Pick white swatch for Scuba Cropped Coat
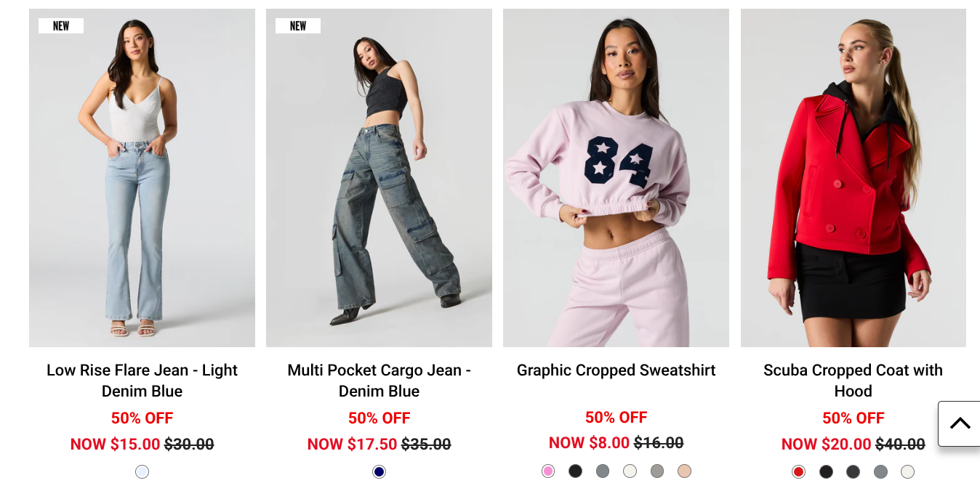This screenshot has height=491, width=980. [x=907, y=471]
